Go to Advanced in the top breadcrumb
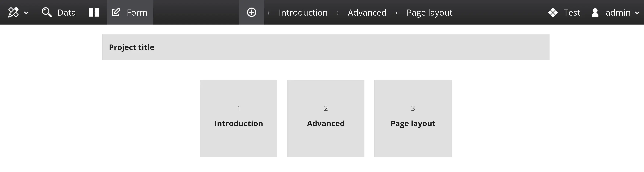 [367, 12]
